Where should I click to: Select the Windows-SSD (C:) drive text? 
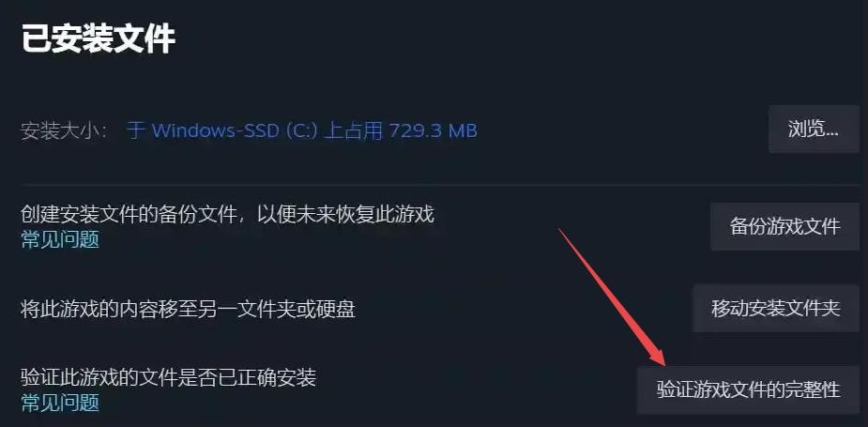point(235,130)
